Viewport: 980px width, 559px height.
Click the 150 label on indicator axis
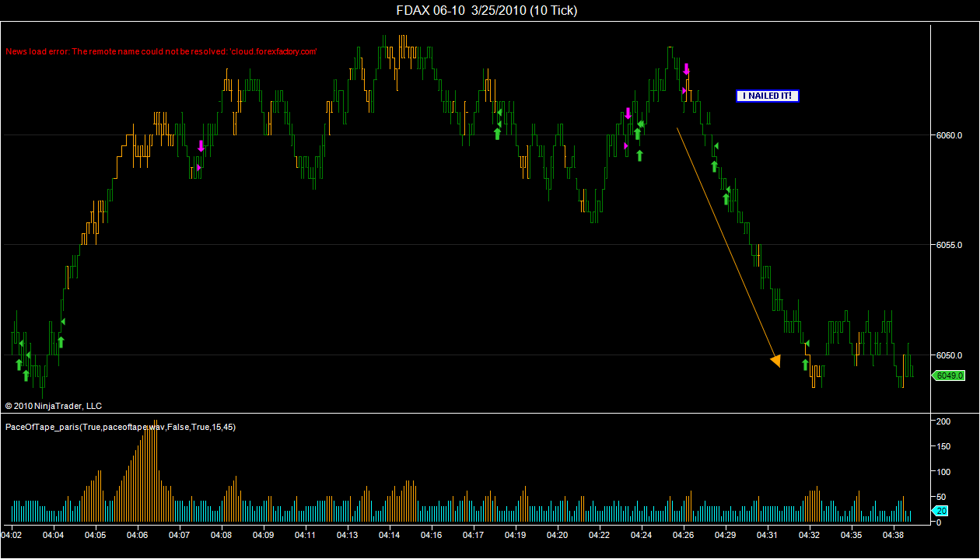[944, 446]
